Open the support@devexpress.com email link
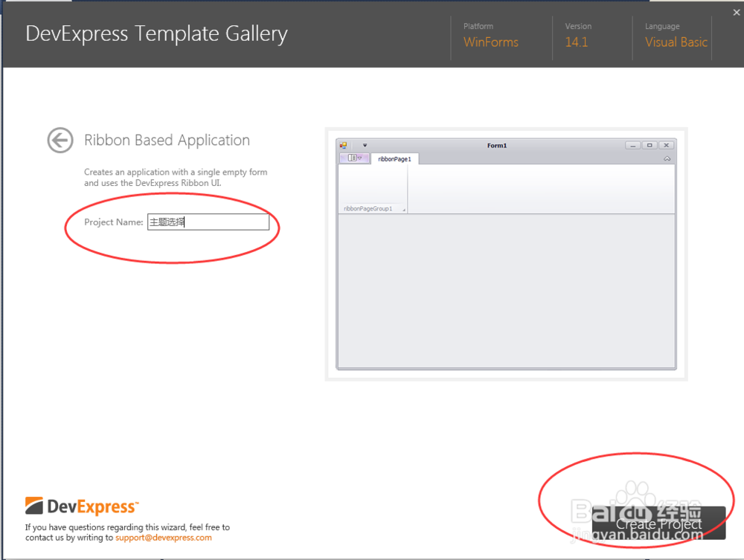The height and width of the screenshot is (560, 744). click(x=163, y=538)
